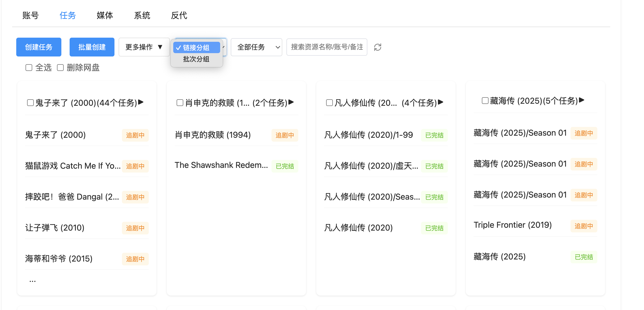Click the 批量创建 button

tap(92, 47)
